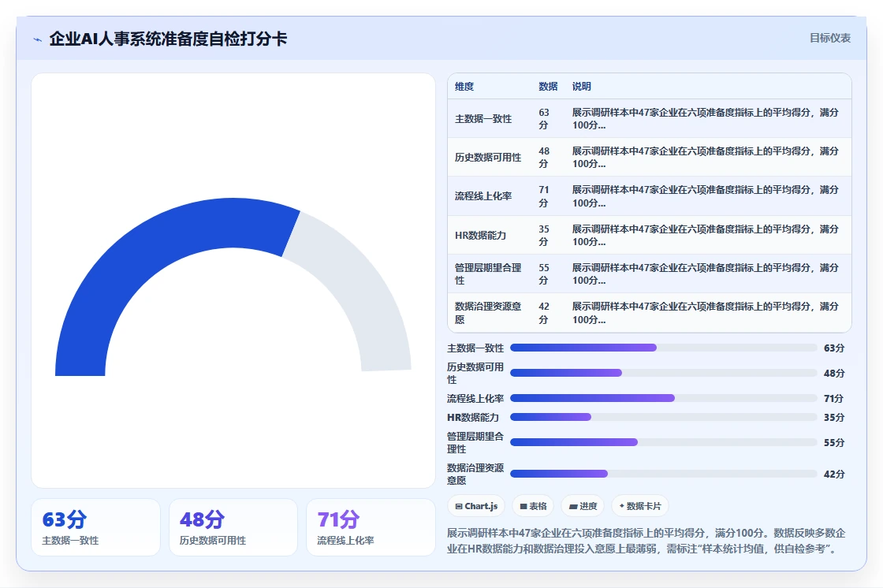Click the 流程线上化率 label beside its progress bar
The image size is (883, 588).
point(475,398)
